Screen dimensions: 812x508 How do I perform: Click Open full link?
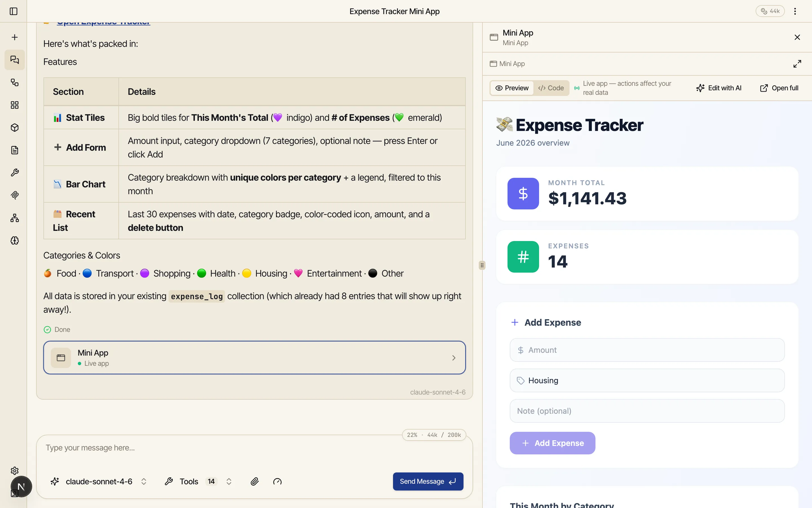click(779, 88)
